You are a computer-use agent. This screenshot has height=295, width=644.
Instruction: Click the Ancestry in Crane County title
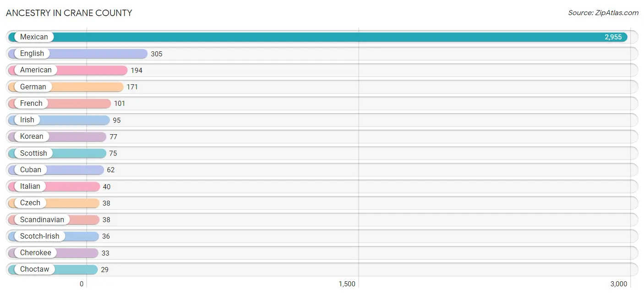(x=69, y=13)
